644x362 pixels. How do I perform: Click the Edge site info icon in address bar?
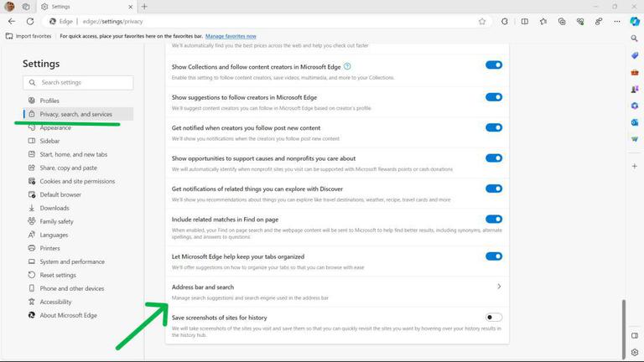pos(53,21)
